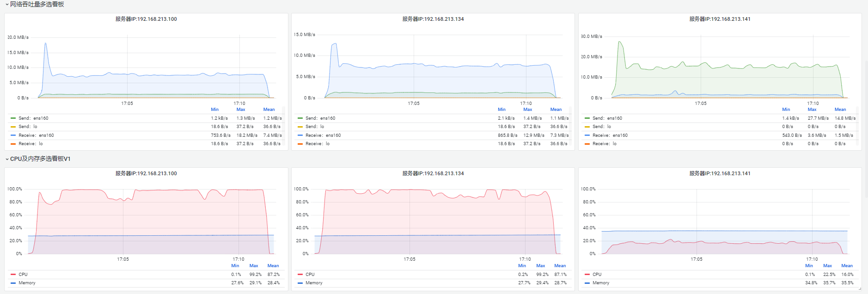Open title menu of CPU panel 192.168.213.141
868x294 pixels.
[720, 173]
